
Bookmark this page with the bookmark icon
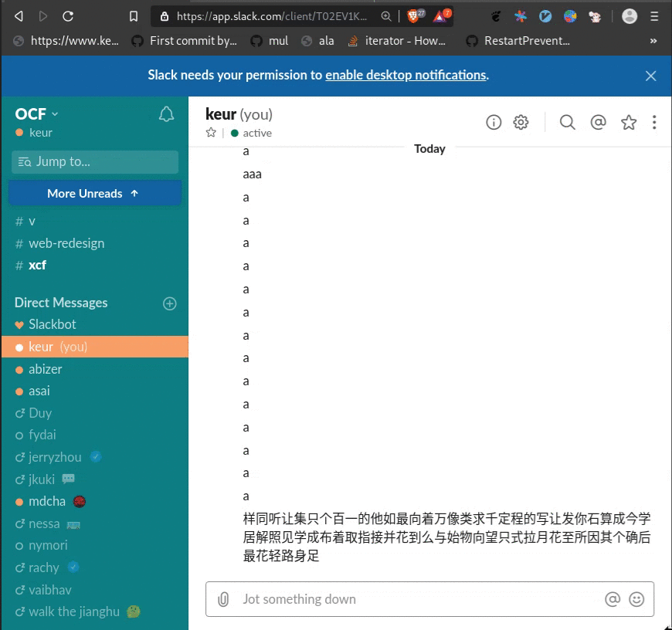[x=134, y=16]
